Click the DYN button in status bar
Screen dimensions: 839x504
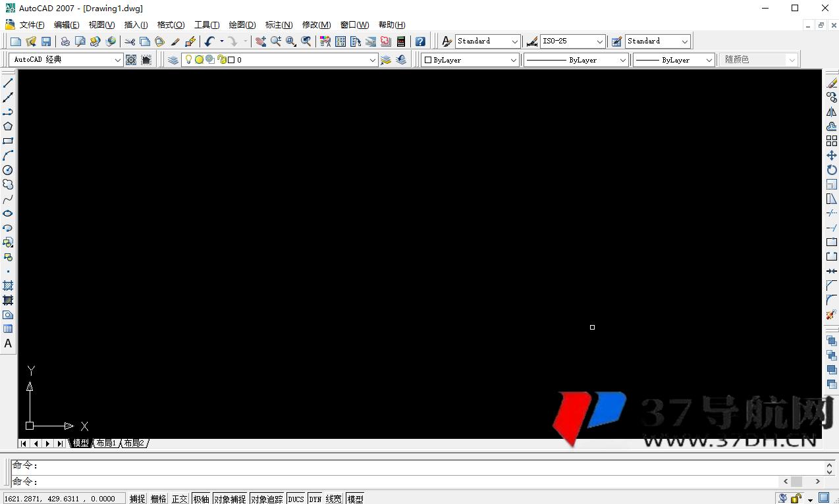click(x=315, y=499)
